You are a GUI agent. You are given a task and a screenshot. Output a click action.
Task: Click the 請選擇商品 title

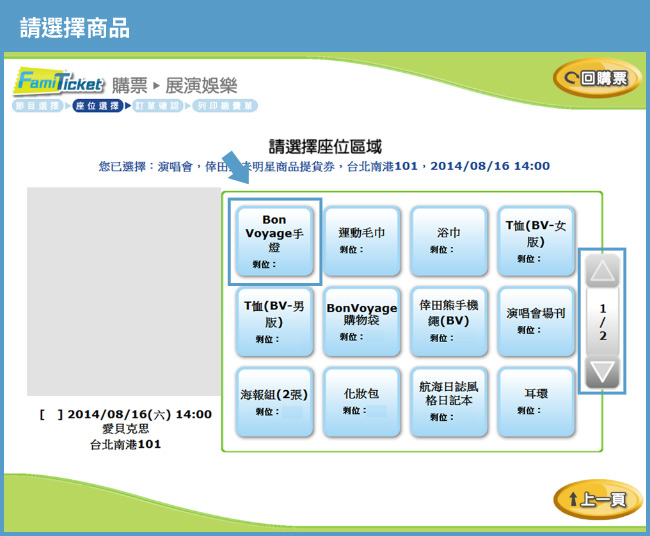pos(75,28)
